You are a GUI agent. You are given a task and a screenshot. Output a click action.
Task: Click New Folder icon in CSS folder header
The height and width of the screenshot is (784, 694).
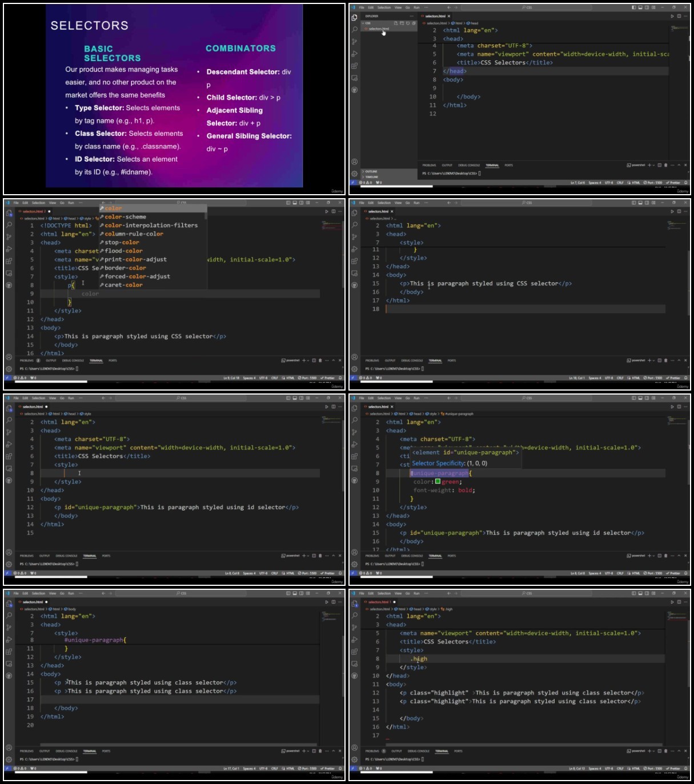tap(402, 23)
